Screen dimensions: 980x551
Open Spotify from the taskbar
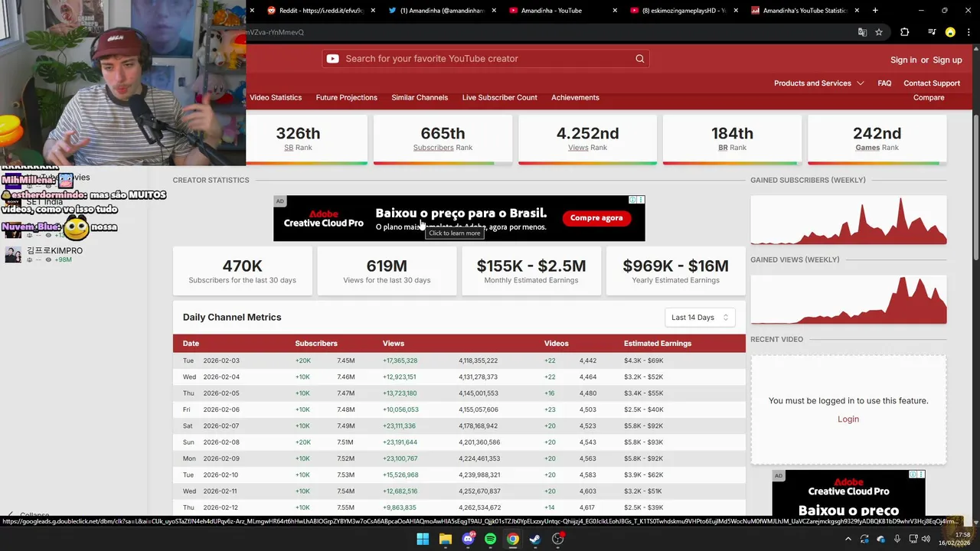click(x=490, y=539)
